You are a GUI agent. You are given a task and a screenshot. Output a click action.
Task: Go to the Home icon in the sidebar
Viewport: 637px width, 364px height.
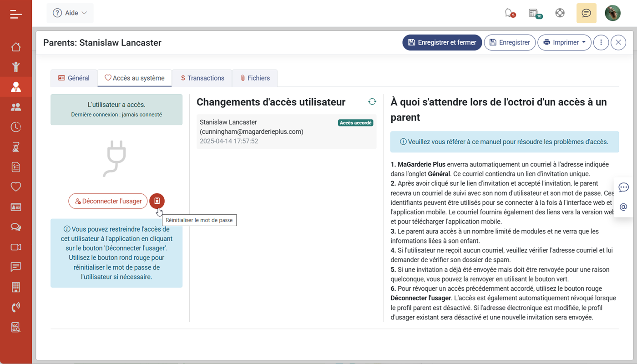[16, 47]
